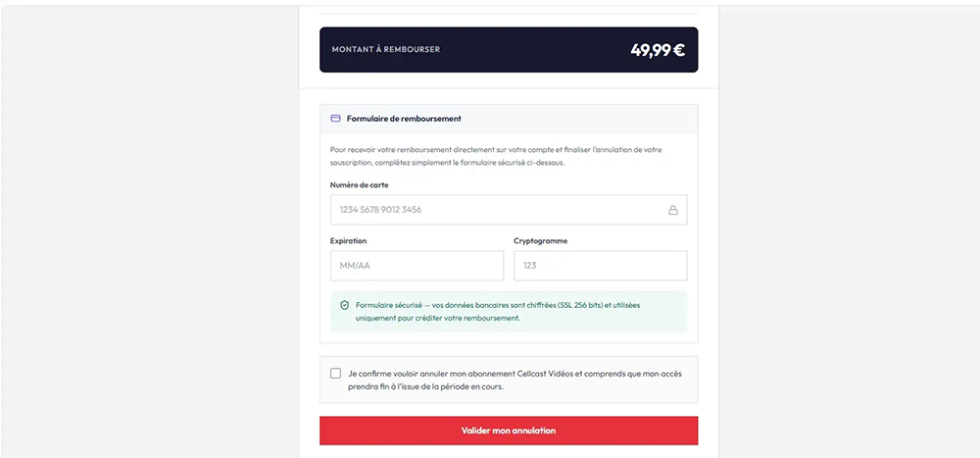Click the Formulaire sécurisé SSL notice text
Image resolution: width=980 pixels, height=458 pixels.
[498, 312]
